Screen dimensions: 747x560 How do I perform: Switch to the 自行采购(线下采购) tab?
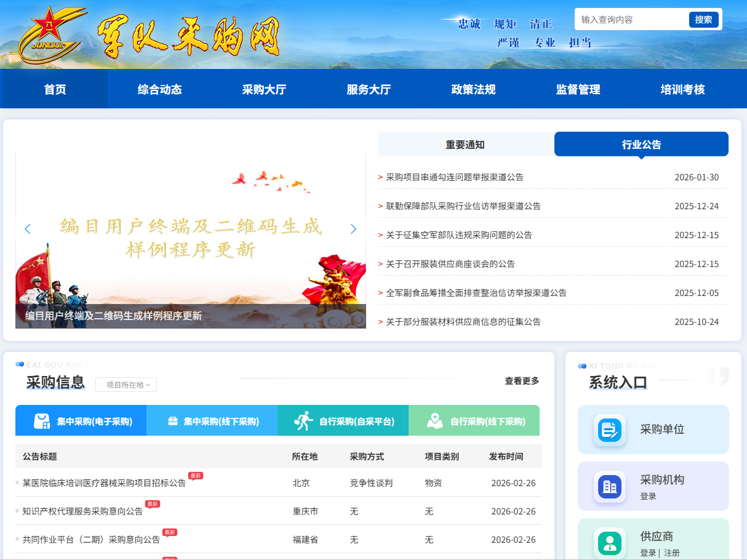point(474,420)
